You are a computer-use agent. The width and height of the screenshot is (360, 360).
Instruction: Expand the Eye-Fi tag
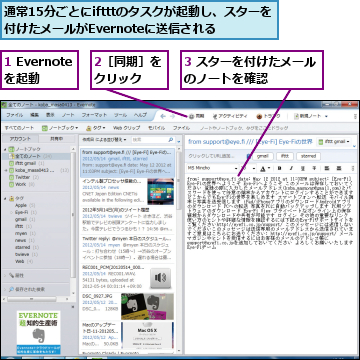11,212
